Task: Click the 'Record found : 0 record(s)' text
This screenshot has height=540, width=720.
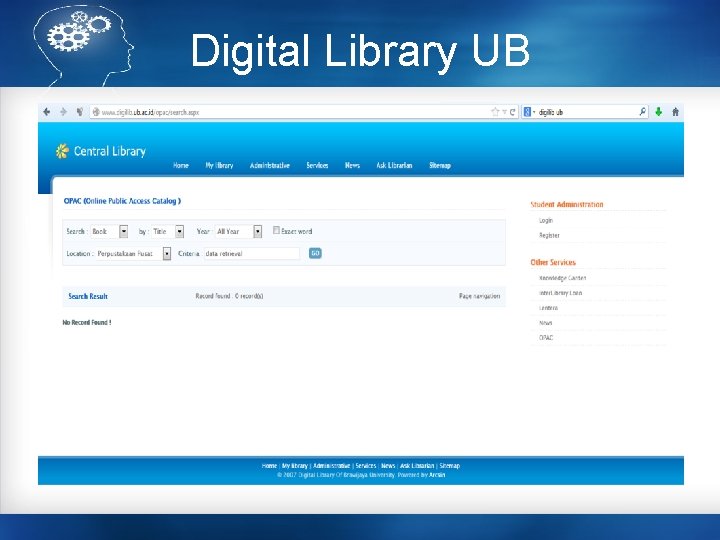Action: (x=230, y=296)
